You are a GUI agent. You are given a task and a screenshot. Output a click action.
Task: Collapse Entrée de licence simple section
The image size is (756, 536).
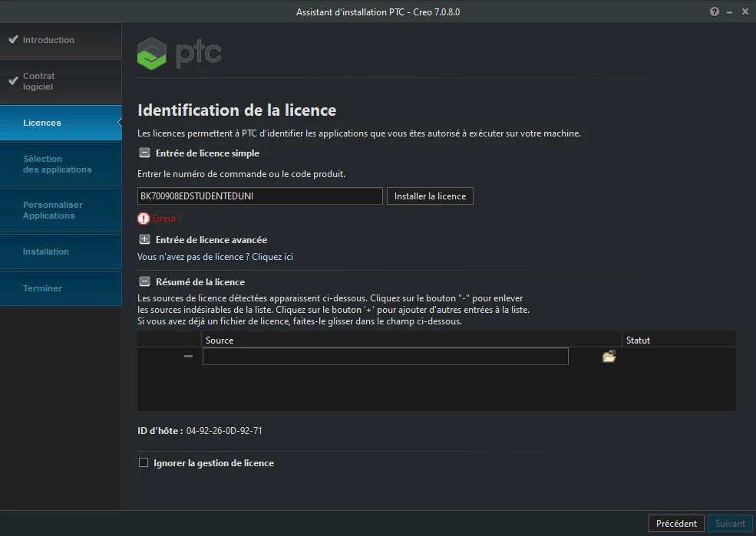click(x=144, y=153)
